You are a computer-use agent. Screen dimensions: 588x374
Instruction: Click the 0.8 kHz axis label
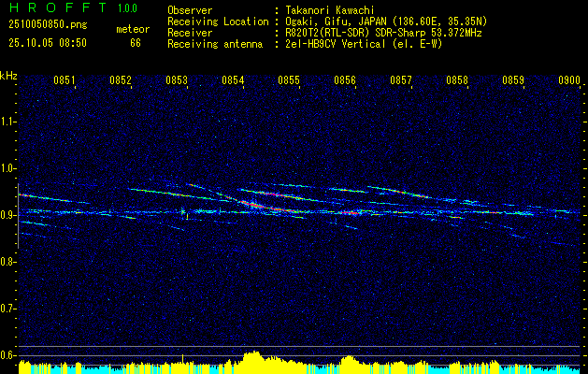coord(7,262)
